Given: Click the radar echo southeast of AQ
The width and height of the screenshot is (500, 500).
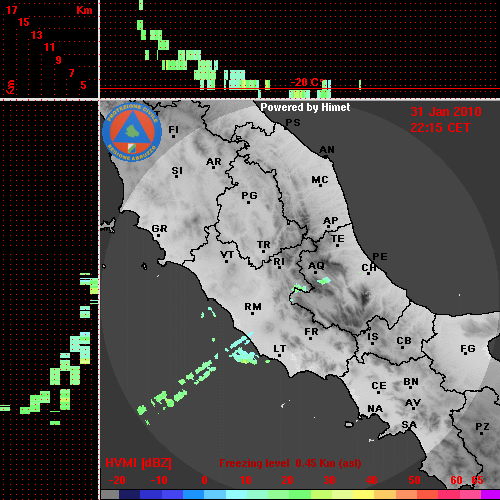Looking at the screenshot, I should (324, 281).
